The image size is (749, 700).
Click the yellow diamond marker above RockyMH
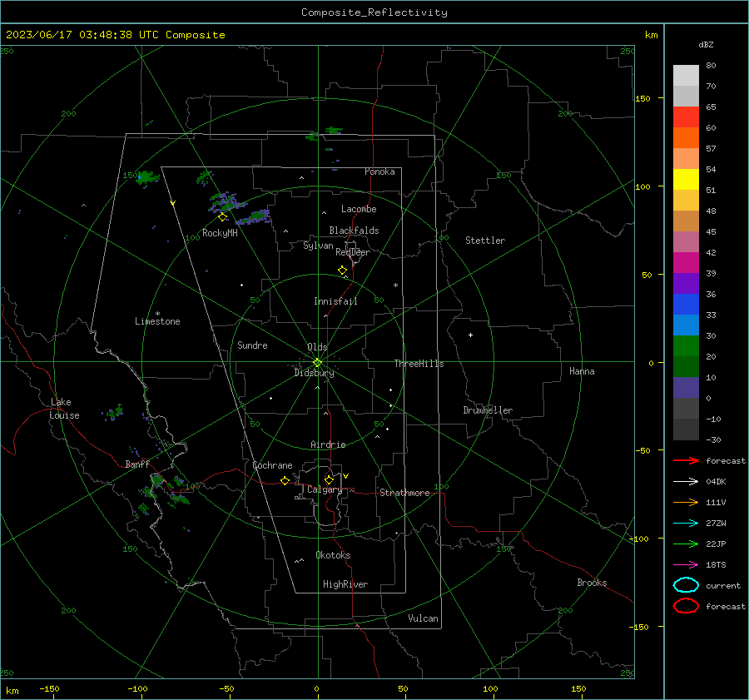[222, 217]
